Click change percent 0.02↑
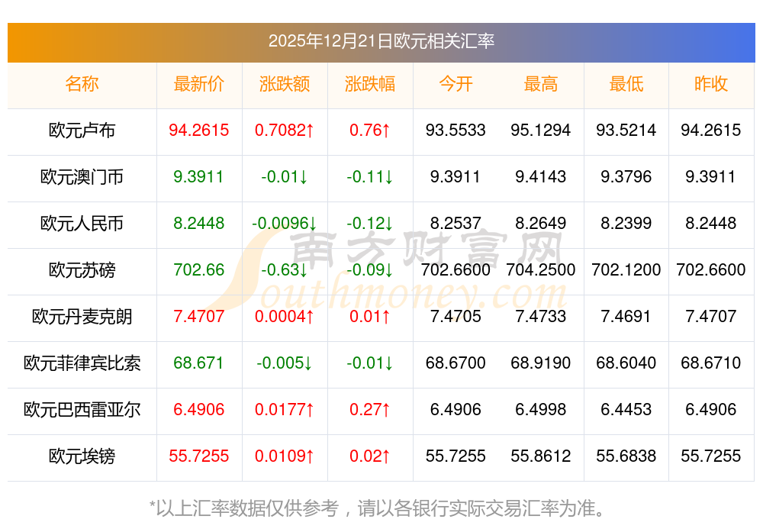 pos(370,456)
